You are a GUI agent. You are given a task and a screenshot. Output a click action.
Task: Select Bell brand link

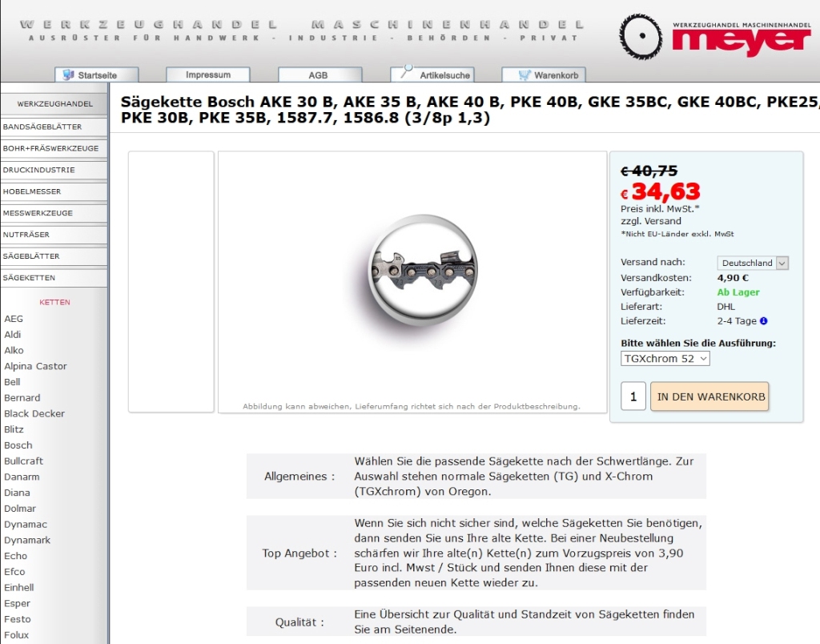tap(12, 382)
